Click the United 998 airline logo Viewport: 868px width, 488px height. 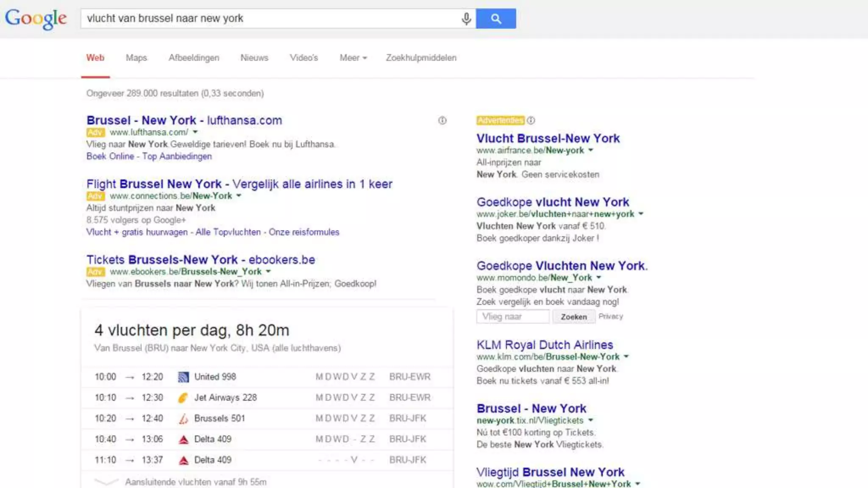pos(183,377)
